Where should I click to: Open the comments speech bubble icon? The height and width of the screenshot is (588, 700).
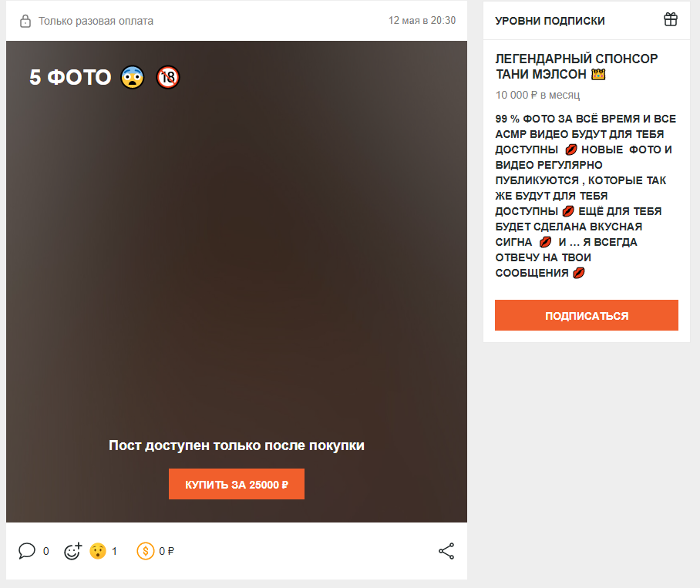coord(27,551)
